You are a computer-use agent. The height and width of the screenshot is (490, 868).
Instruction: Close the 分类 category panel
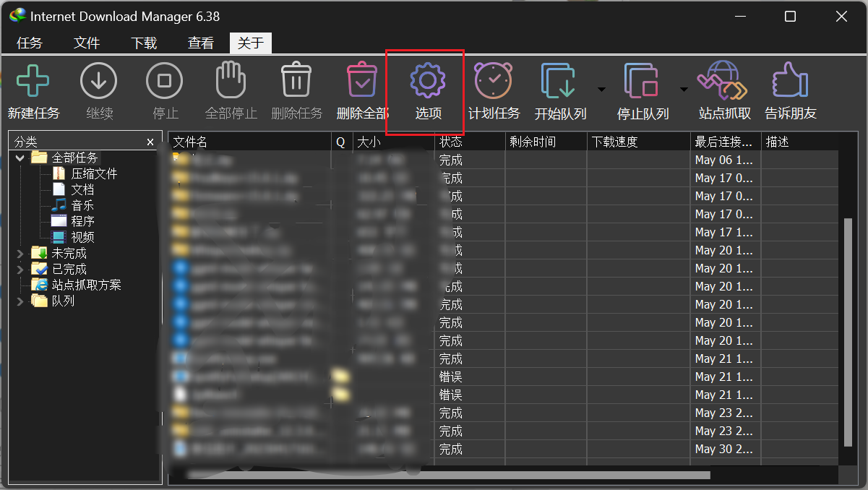tap(150, 142)
